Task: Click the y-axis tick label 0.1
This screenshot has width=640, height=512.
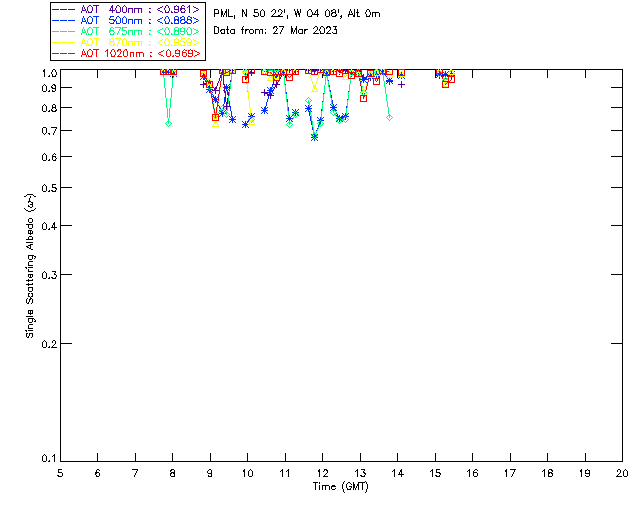Action: click(46, 459)
